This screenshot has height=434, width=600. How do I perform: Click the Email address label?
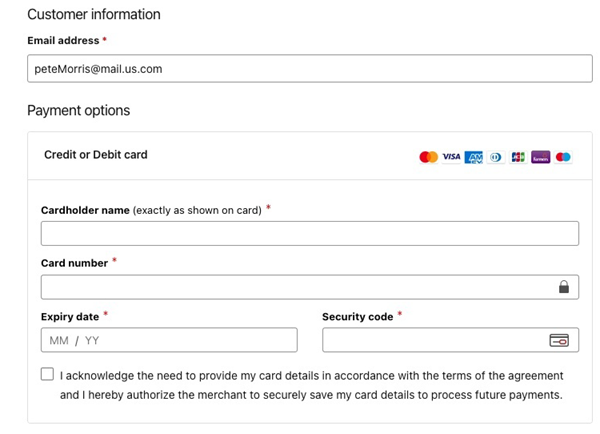point(63,41)
